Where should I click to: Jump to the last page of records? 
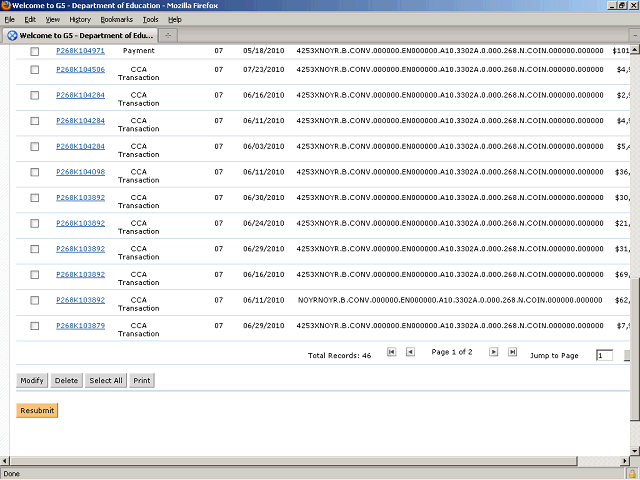[512, 352]
